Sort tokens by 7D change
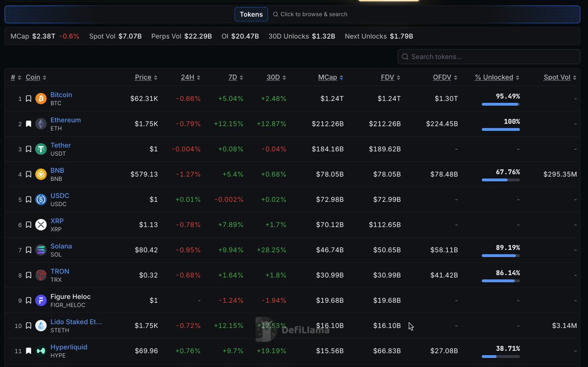The width and height of the screenshot is (588, 367). coord(236,77)
